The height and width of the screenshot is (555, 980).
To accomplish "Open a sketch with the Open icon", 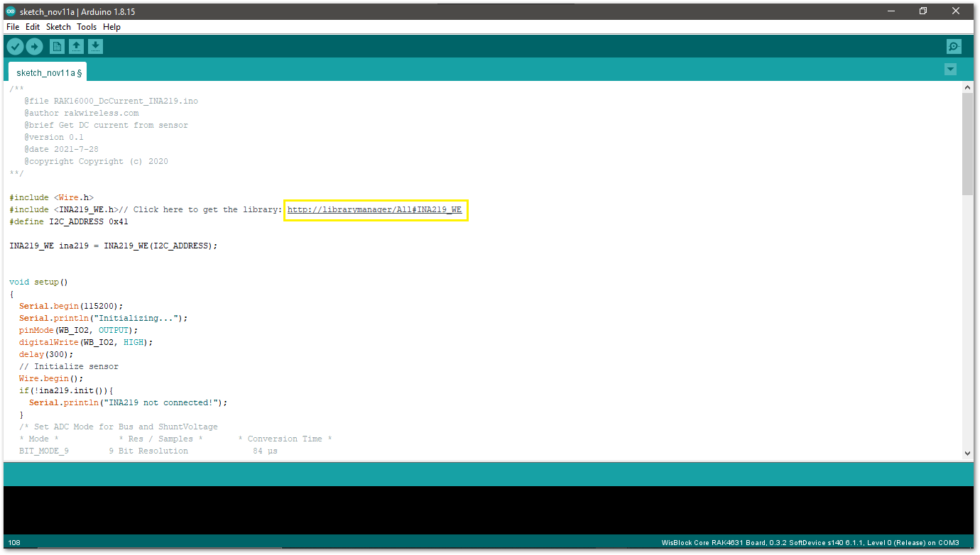I will [76, 47].
